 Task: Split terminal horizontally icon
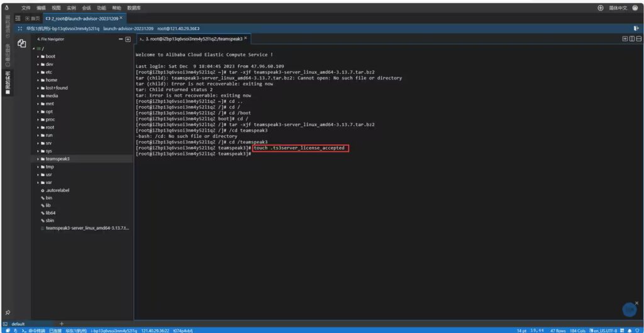[x=639, y=38]
